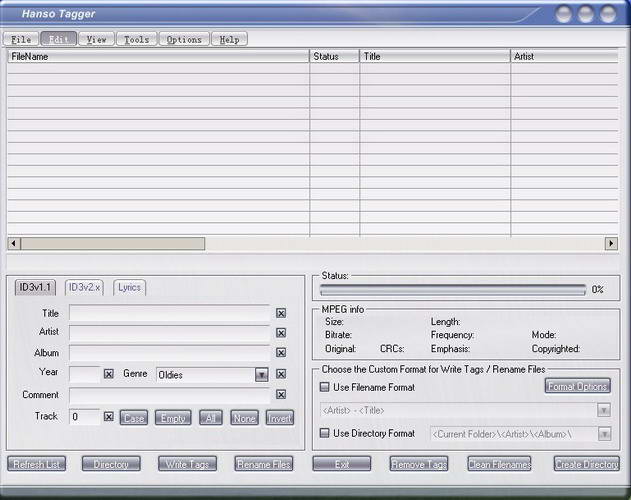Image resolution: width=631 pixels, height=500 pixels.
Task: Toggle the checkbox next to Comment field
Action: coord(281,395)
